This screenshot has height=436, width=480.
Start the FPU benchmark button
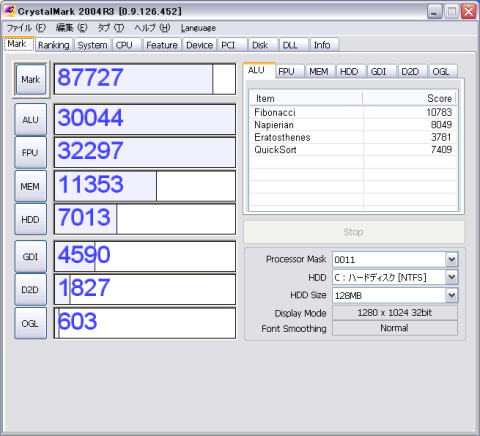[30, 153]
